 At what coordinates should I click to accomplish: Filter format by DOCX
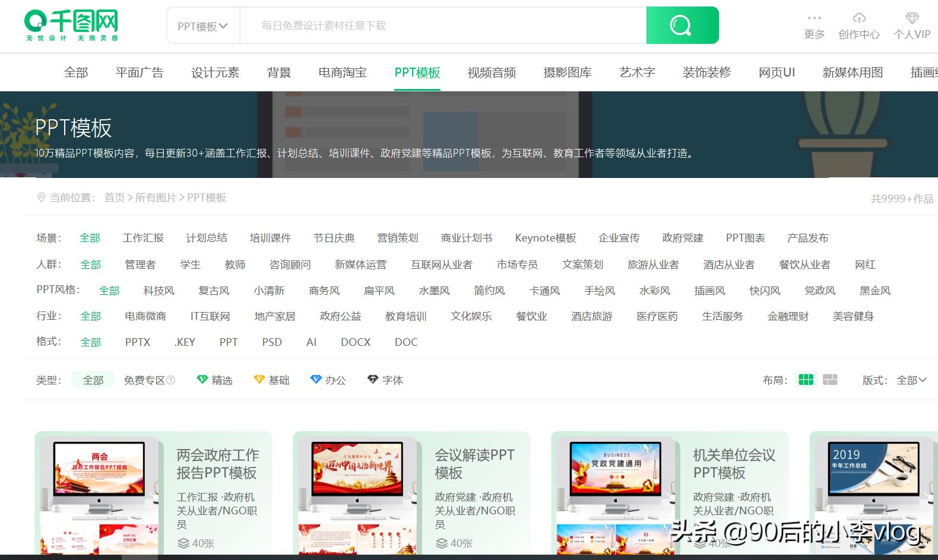356,342
